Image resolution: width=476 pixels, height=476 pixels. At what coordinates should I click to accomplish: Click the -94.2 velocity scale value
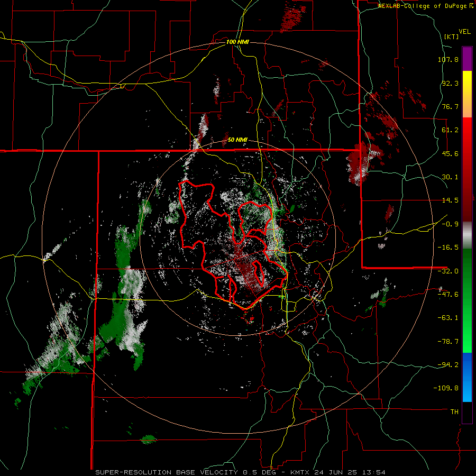click(x=448, y=364)
